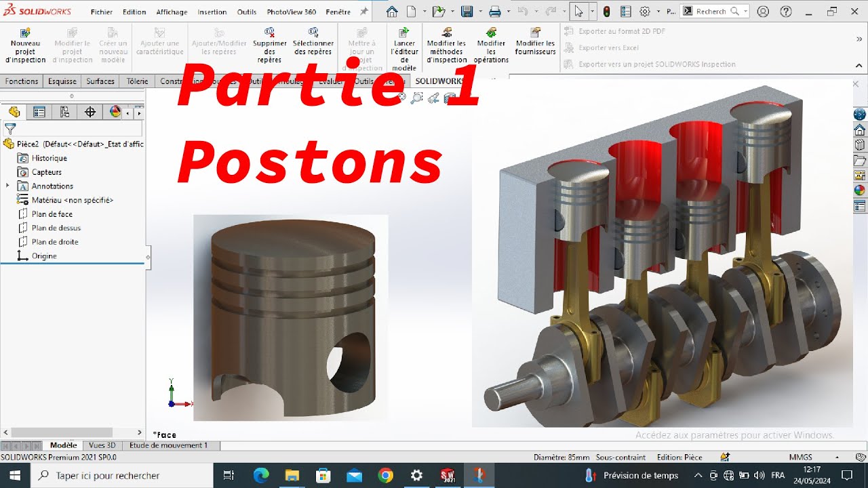Click the Rebuild traffic light icon

606,12
